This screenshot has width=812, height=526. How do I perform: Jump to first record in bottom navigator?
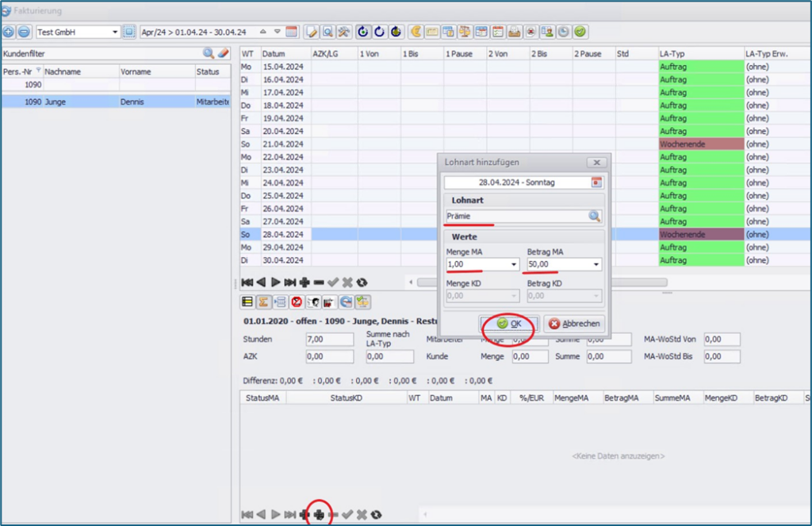(x=247, y=515)
